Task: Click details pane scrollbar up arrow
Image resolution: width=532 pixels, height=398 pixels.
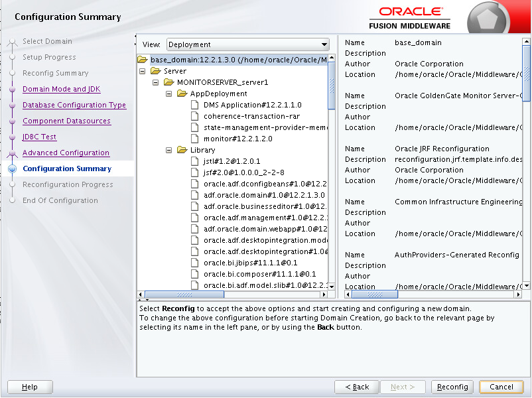Action: (x=526, y=41)
